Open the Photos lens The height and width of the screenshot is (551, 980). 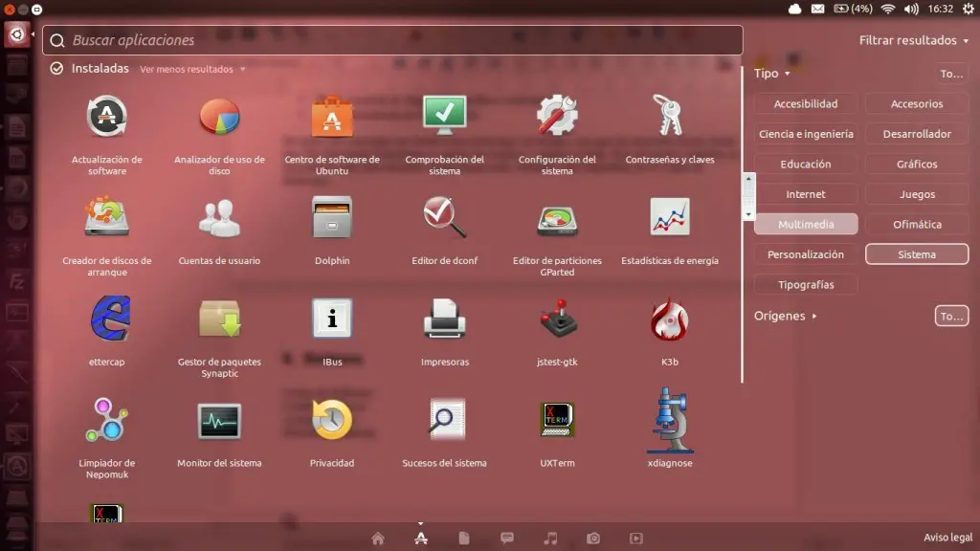click(593, 538)
